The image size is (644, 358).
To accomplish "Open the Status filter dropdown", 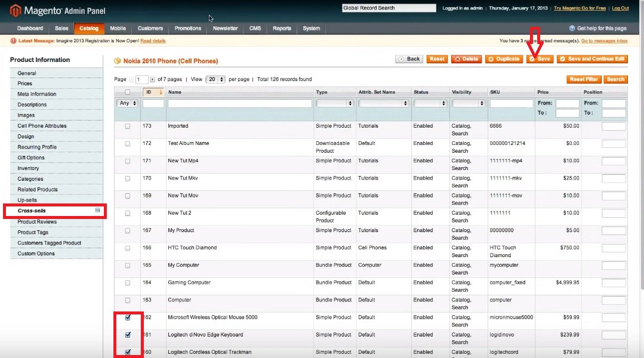I will pos(430,103).
